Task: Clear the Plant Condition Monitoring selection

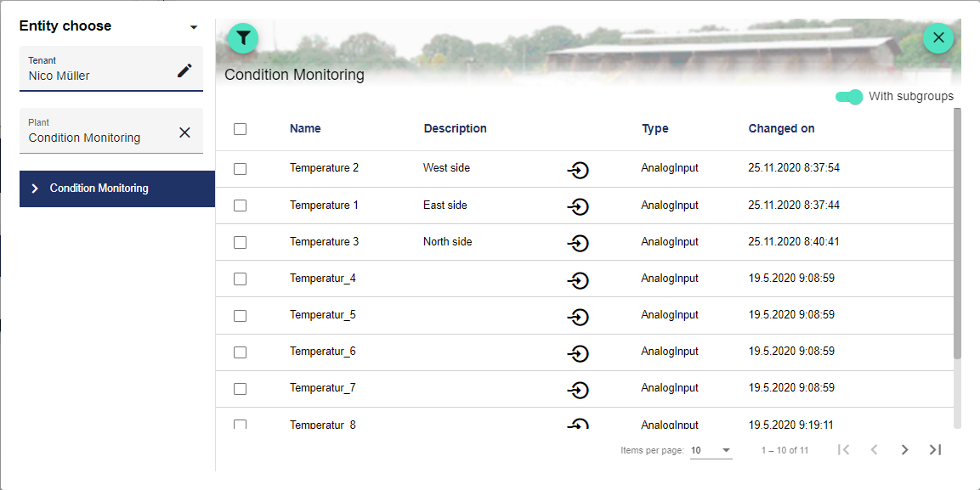Action: coord(184,132)
